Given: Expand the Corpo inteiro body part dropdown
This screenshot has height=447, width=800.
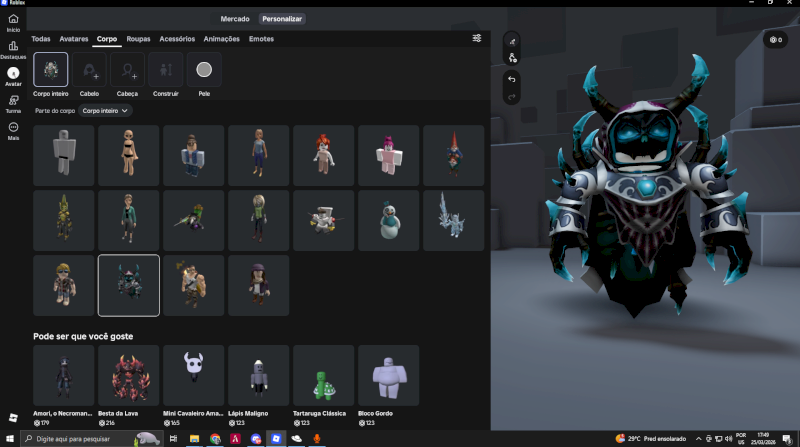Looking at the screenshot, I should point(105,111).
